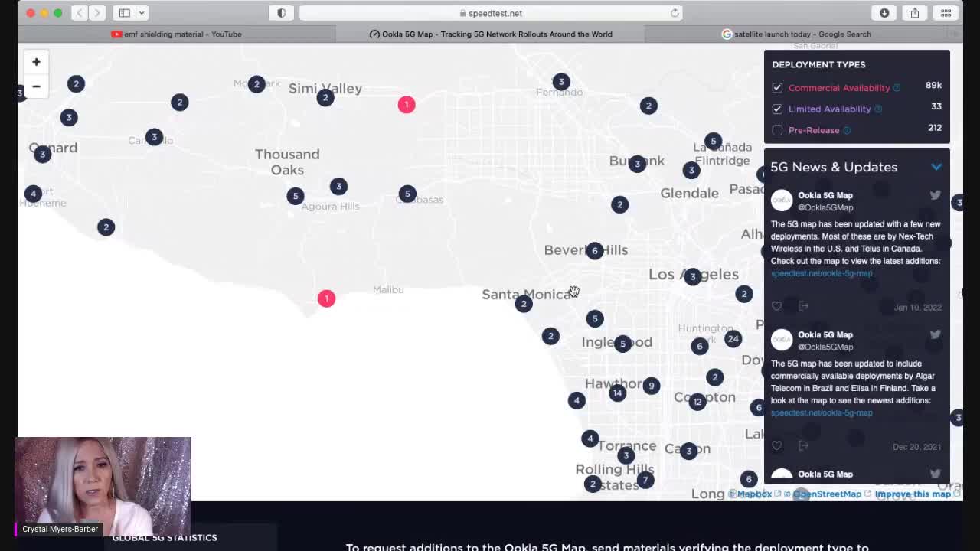Open cluster 12 near Compton
Viewport: 980px width, 551px height.
click(x=697, y=402)
